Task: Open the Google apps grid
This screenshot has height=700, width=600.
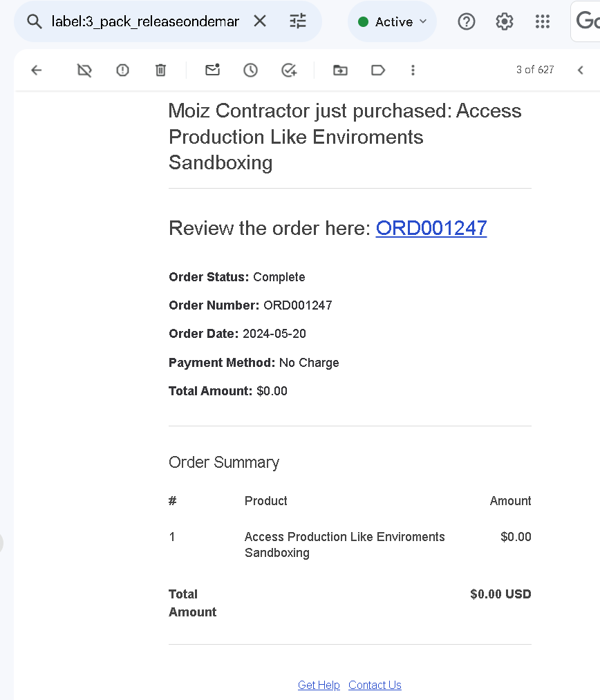Action: coord(543,21)
